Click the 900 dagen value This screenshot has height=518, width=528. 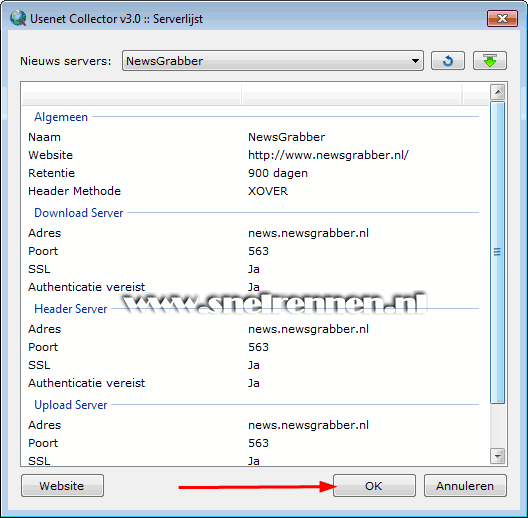click(x=278, y=173)
